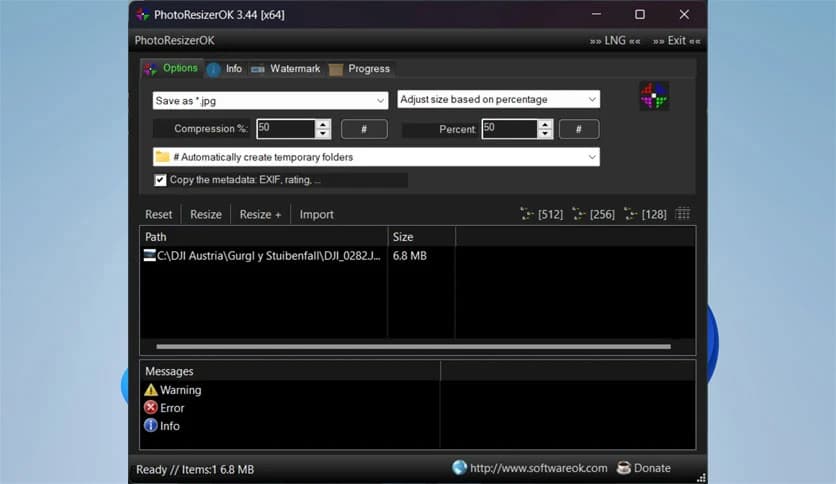Select the Info message row
The width and height of the screenshot is (836, 484).
[162, 426]
